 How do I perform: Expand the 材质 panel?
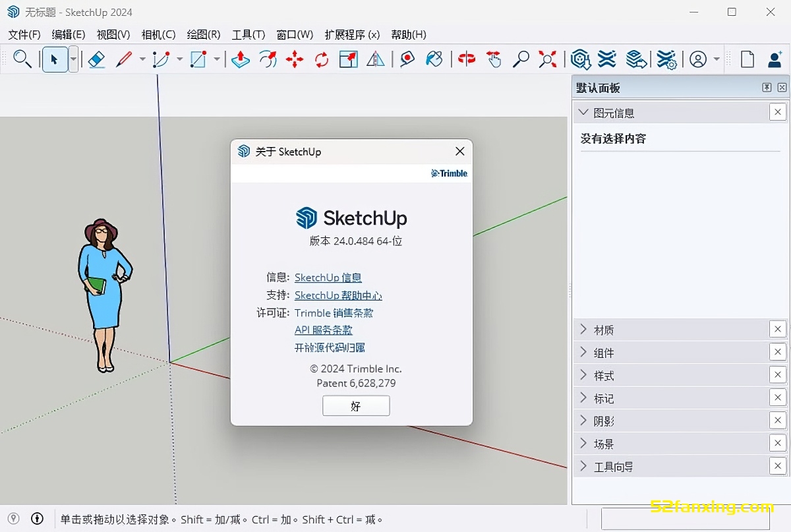tap(583, 330)
